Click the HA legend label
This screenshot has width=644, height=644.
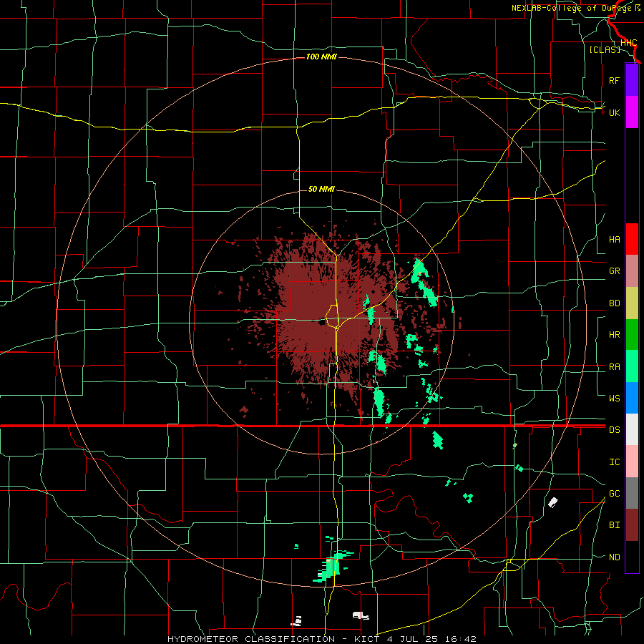tap(615, 239)
